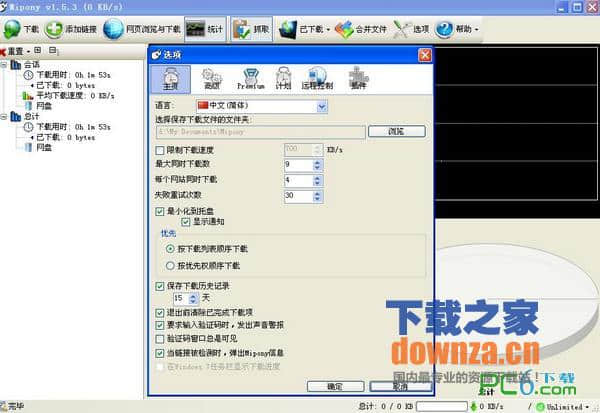Click the 选项 dialog title icon
Image resolution: width=600 pixels, height=413 pixels.
pos(156,56)
